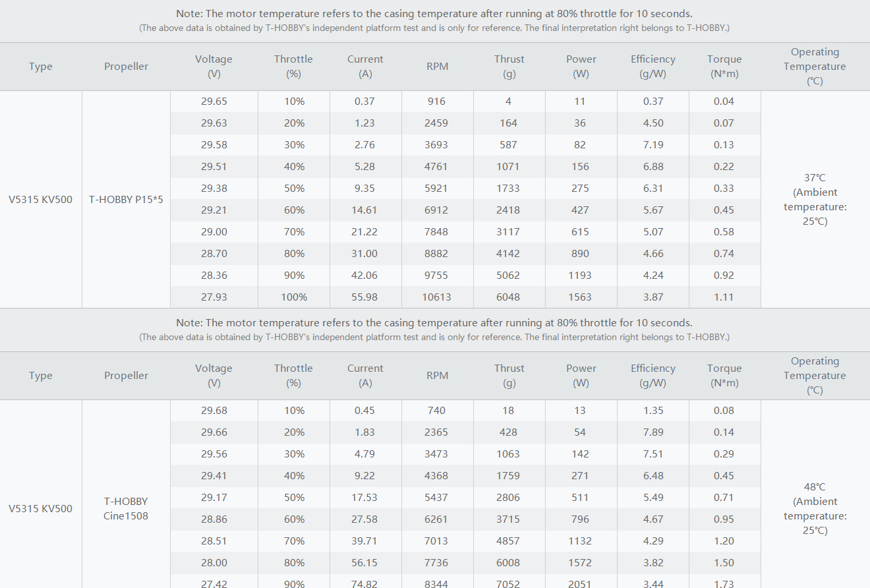Screen dimensions: 870x588
Task: Click the V5315 KV500 type cell in first table
Action: tap(41, 199)
